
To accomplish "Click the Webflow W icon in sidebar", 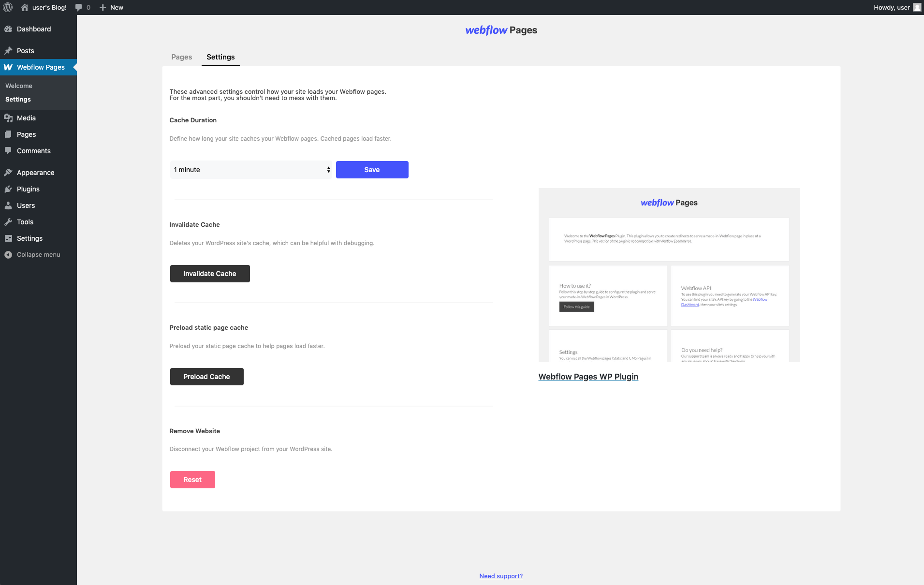I will tap(8, 67).
